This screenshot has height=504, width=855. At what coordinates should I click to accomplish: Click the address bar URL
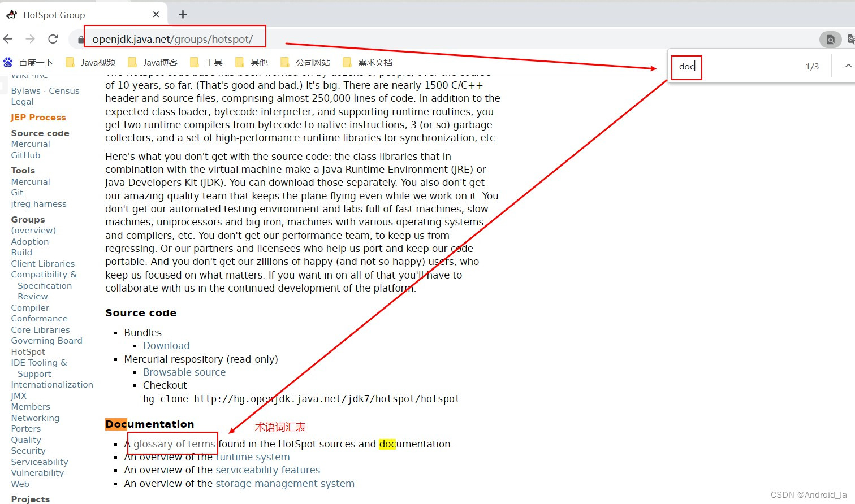coord(172,39)
